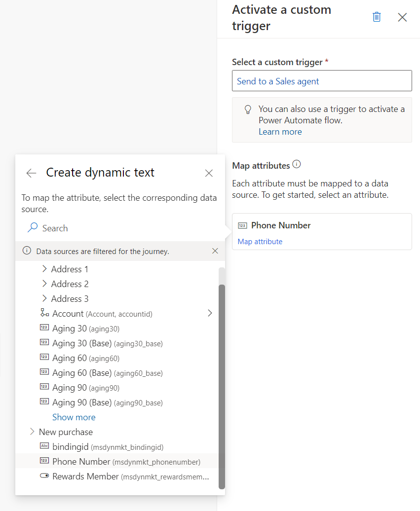This screenshot has height=511, width=420.
Task: Open the Learn more link
Action: (280, 132)
